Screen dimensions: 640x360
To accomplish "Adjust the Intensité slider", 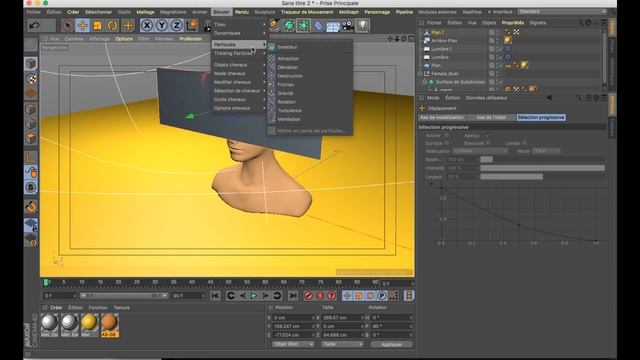I will [x=542, y=168].
